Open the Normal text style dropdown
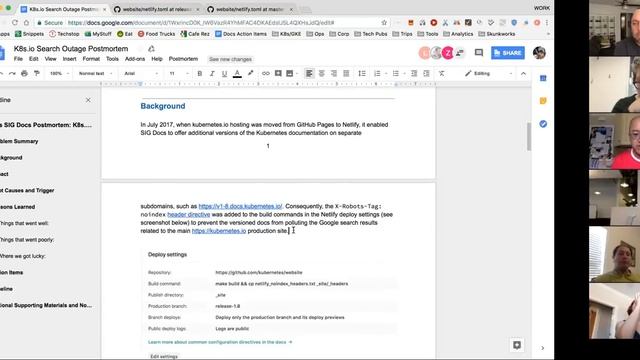640x360 pixels. tap(96, 73)
